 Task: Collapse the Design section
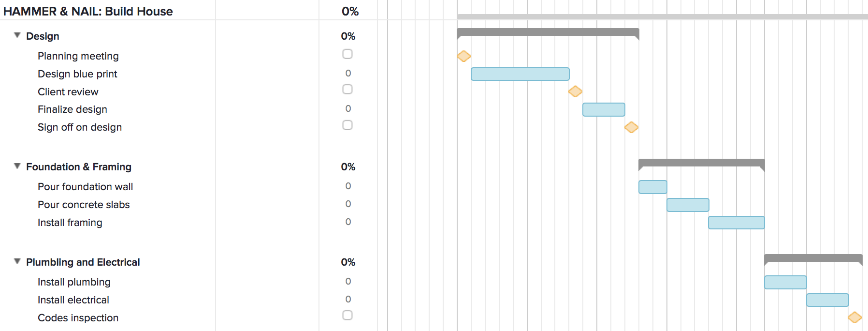coord(17,35)
